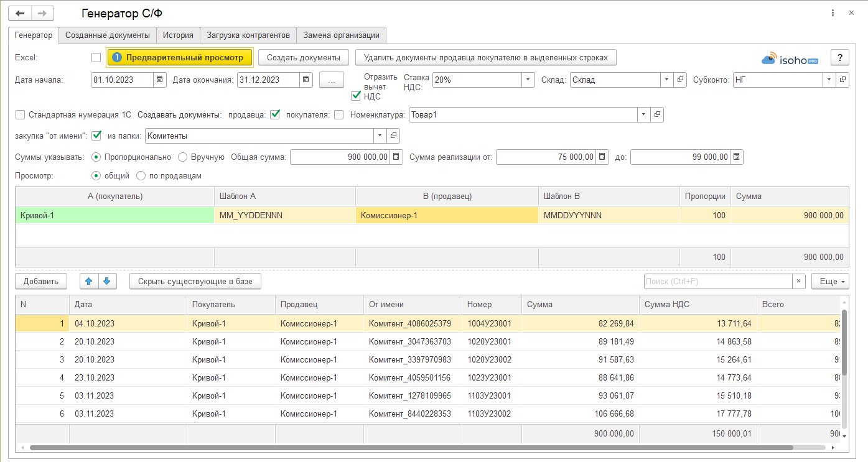The height and width of the screenshot is (462, 868).
Task: Sort by the Дата column header
Action: click(x=128, y=305)
